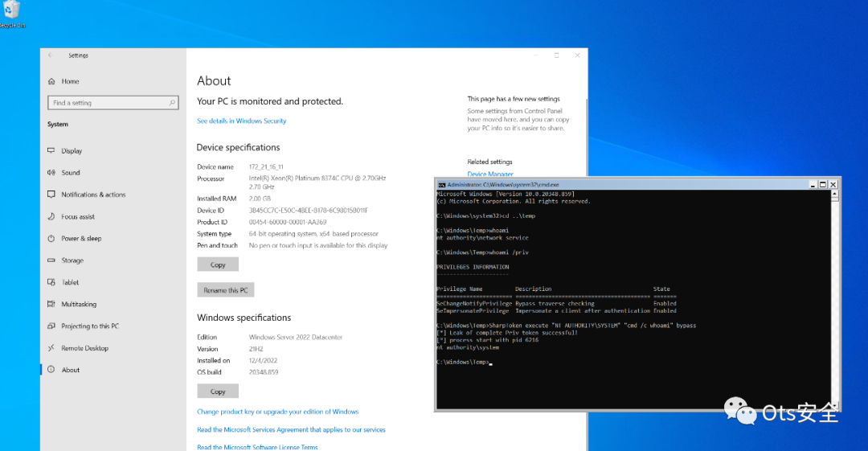Maximize the cmd.exe window
The height and width of the screenshot is (451, 868).
pos(823,185)
